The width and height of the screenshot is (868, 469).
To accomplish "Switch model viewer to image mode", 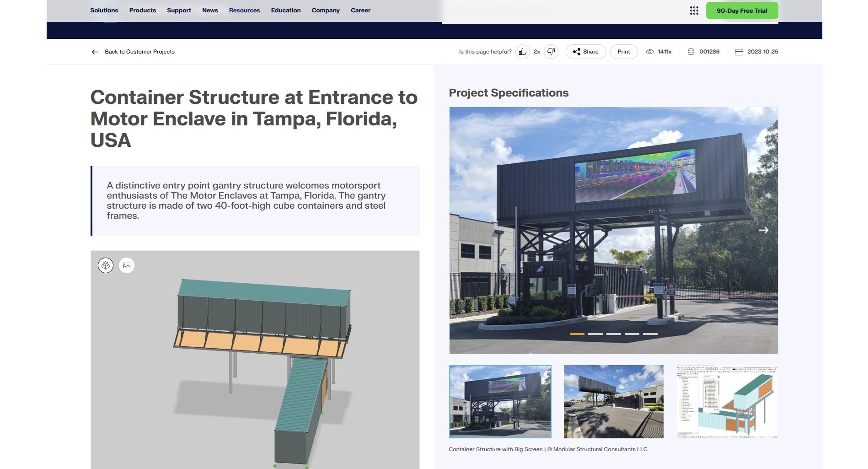I will coord(127,265).
